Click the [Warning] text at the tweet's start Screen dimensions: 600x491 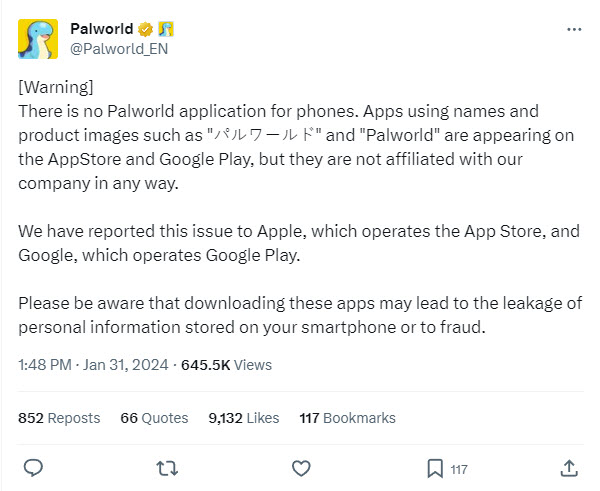tap(56, 87)
